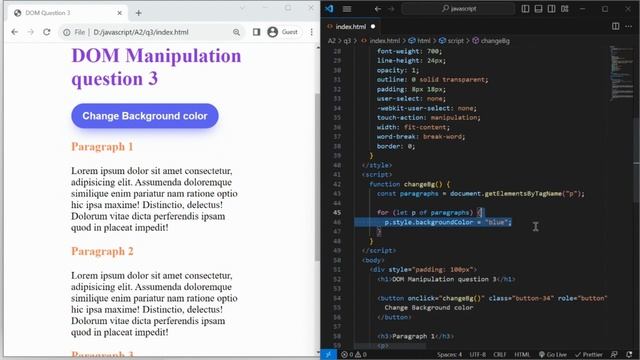Click Prettier status bar item
Screen dimensions: 640x360
588,354
